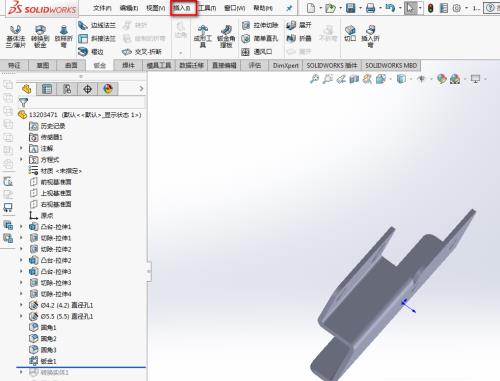Click the 拉伸切除 extruded cut tool

point(260,25)
